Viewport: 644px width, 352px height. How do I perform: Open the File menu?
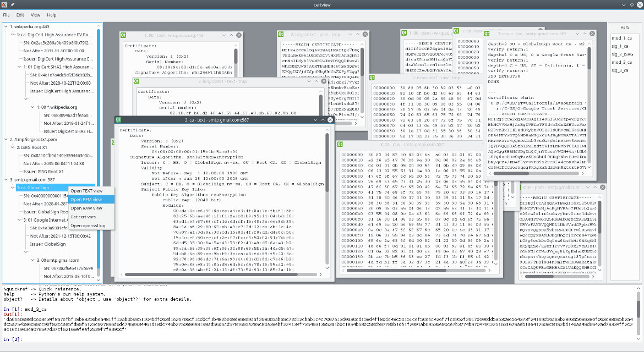click(7, 15)
